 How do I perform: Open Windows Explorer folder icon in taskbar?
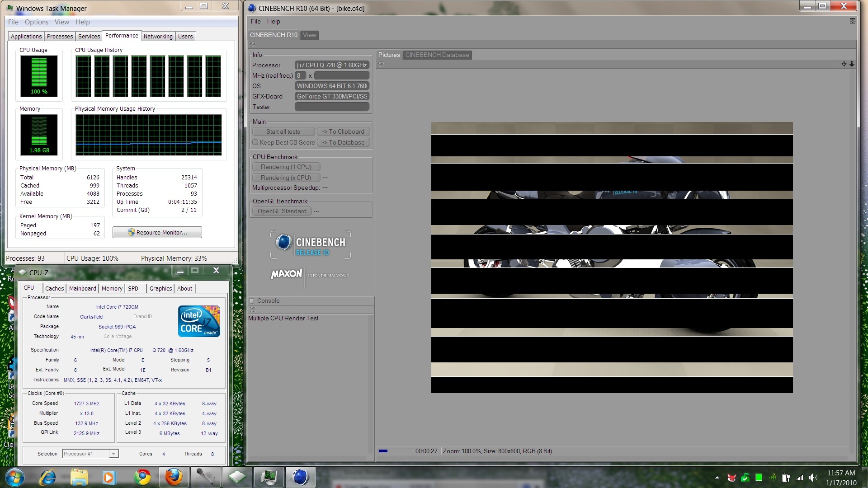click(x=79, y=477)
